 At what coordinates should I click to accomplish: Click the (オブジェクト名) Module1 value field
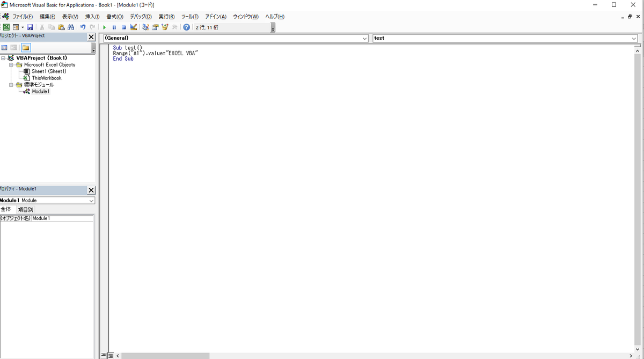62,218
